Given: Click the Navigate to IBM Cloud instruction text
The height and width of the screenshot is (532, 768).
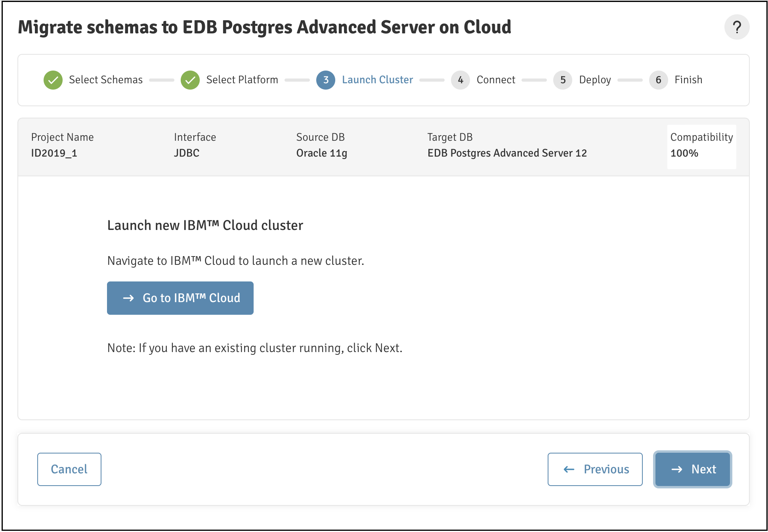Looking at the screenshot, I should tap(236, 261).
